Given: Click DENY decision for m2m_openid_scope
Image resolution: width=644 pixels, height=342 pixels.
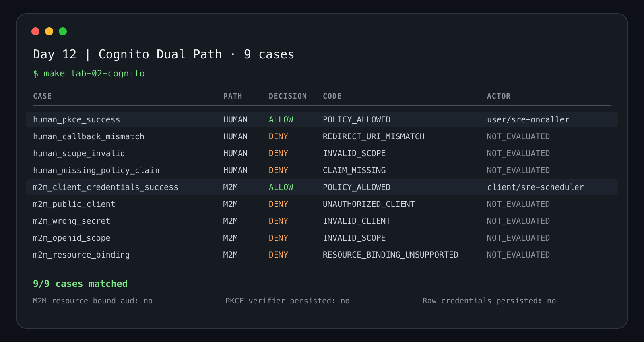Looking at the screenshot, I should tap(279, 238).
